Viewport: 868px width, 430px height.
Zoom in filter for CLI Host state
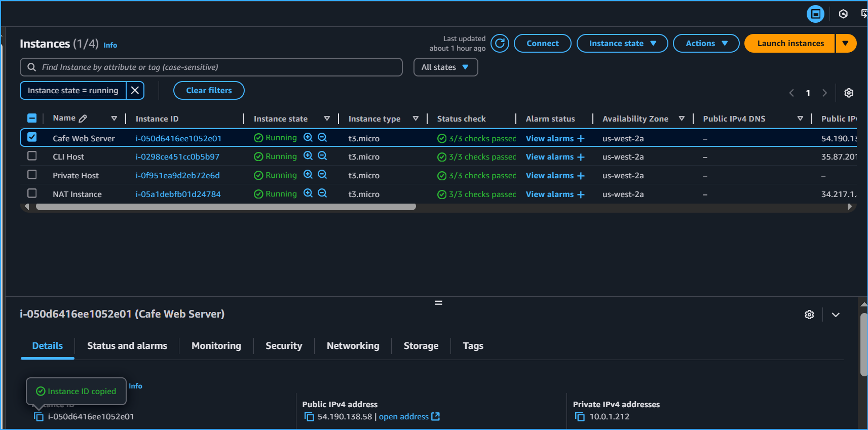[x=308, y=156]
